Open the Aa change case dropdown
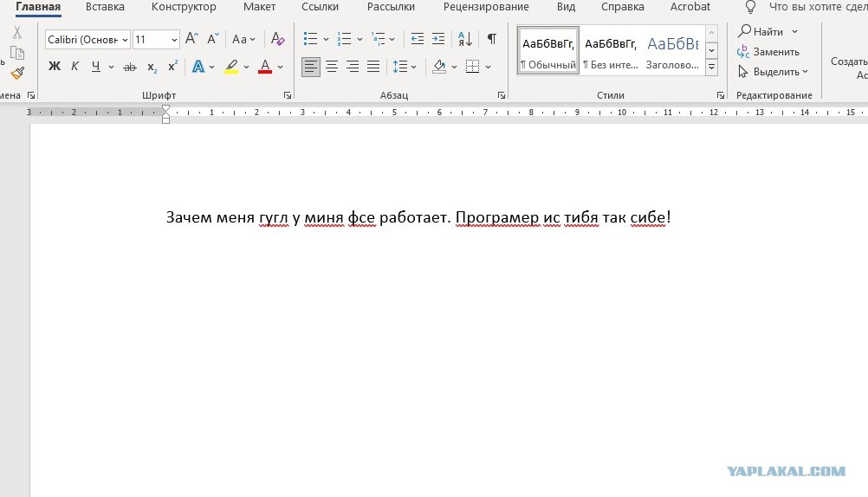The image size is (868, 497). (x=243, y=39)
